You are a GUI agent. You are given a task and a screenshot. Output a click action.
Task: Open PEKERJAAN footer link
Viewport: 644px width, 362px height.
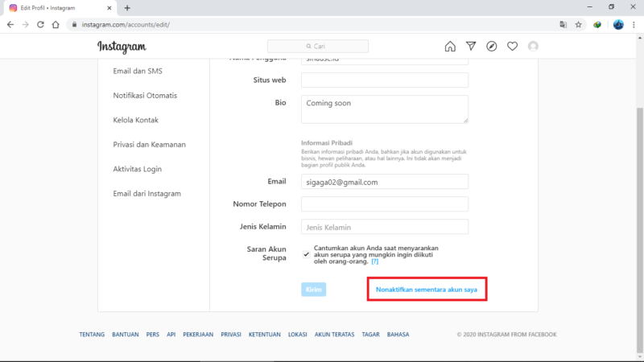(x=198, y=335)
